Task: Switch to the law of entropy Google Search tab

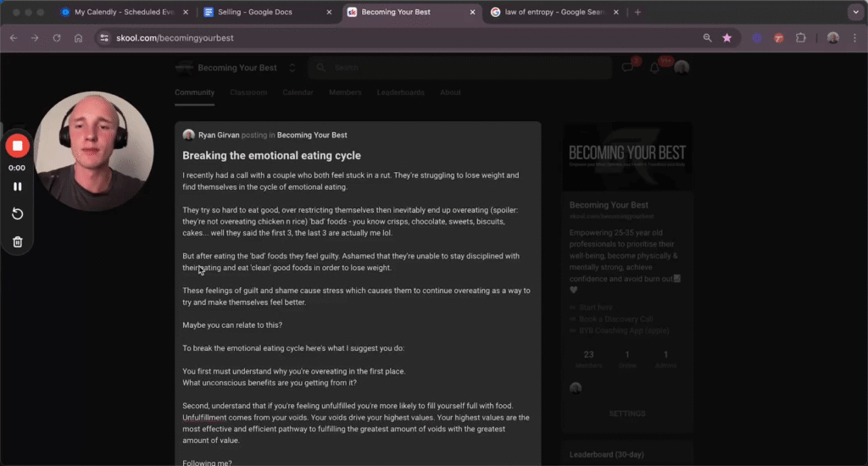Action: [x=554, y=12]
